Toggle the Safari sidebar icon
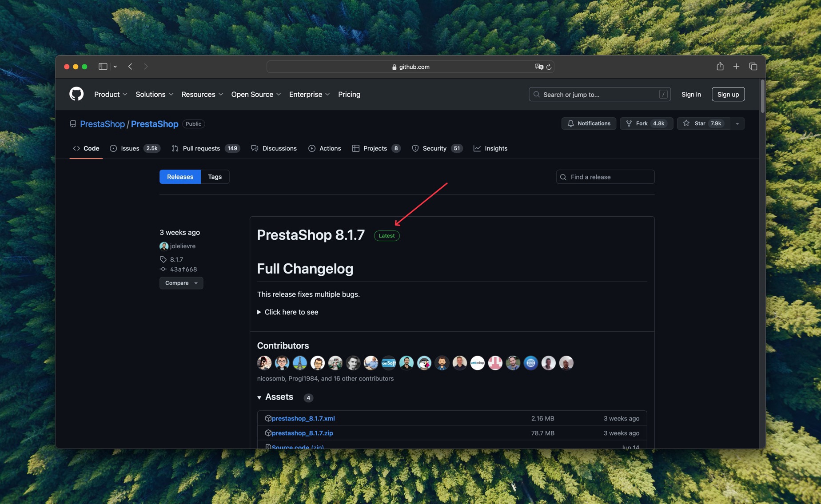Image resolution: width=821 pixels, height=504 pixels. pos(103,67)
